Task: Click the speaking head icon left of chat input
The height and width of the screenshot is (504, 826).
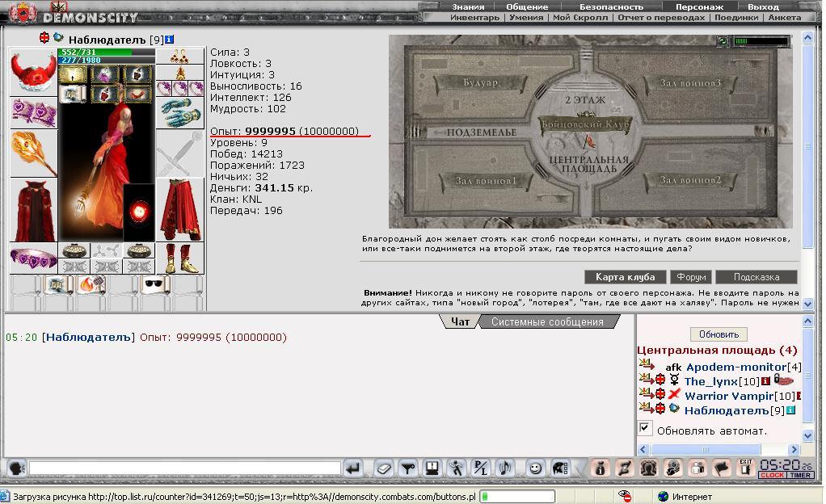Action: click(17, 468)
